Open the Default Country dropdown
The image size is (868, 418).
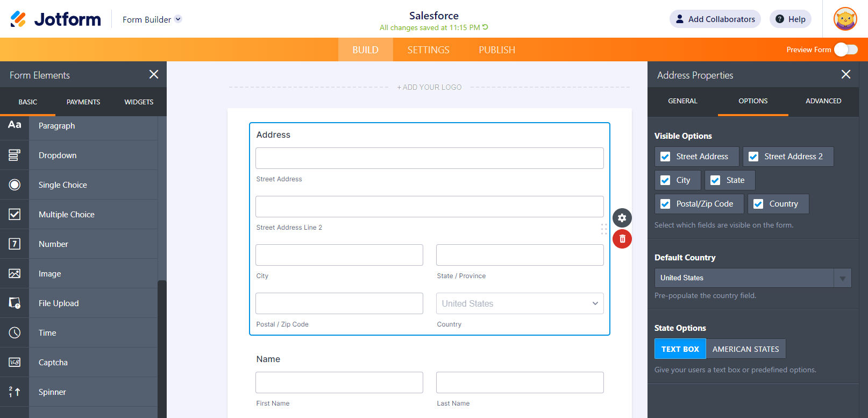click(x=752, y=278)
